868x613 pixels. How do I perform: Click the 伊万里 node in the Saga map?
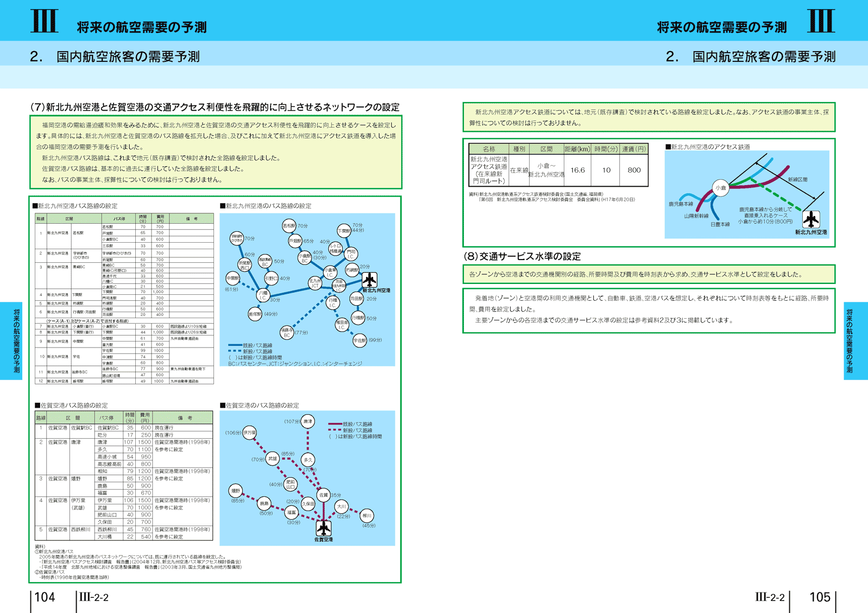pyautogui.click(x=249, y=433)
